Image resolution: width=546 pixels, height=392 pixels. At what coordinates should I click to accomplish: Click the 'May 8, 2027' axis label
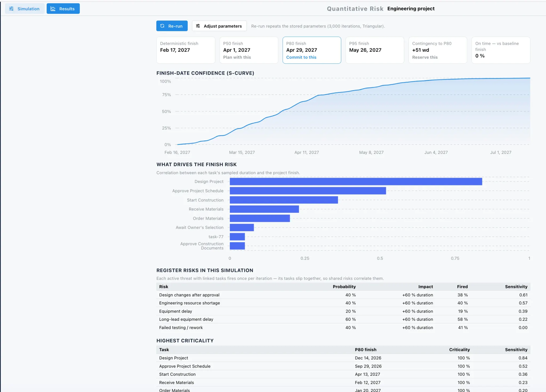[371, 152]
